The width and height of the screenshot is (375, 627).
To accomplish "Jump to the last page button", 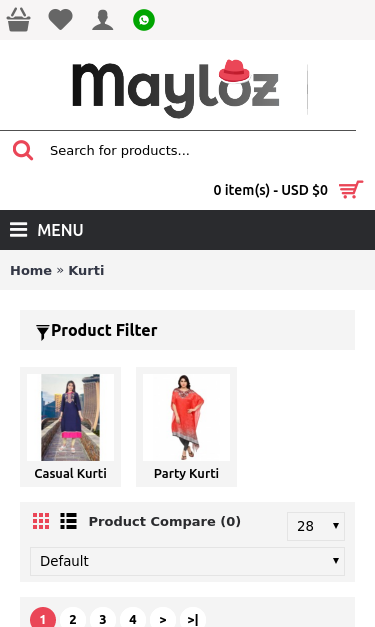I will [x=193, y=619].
